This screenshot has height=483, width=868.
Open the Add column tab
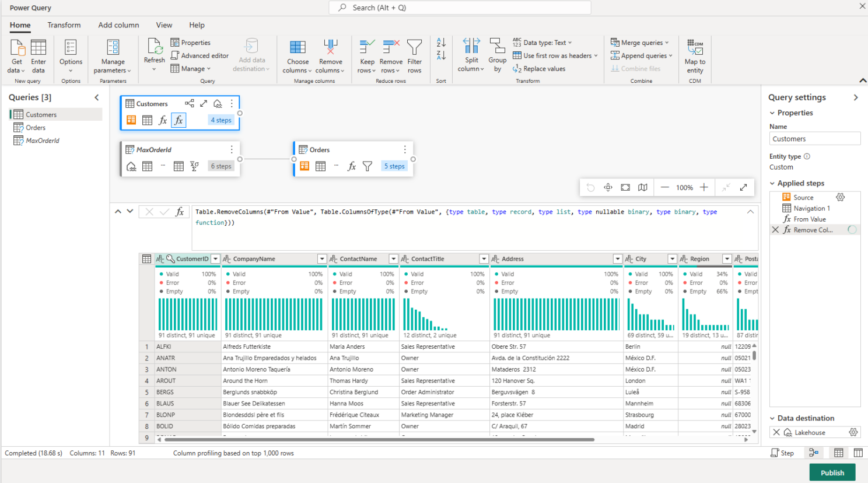click(x=118, y=25)
